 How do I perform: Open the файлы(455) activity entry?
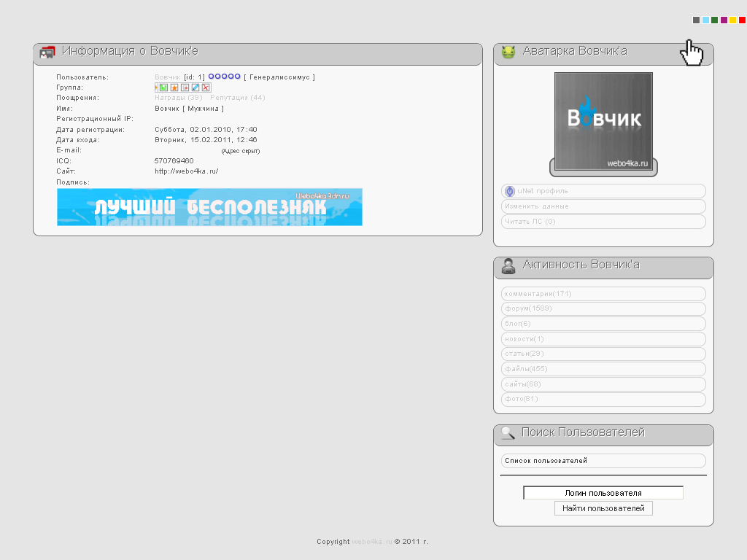[x=603, y=369]
